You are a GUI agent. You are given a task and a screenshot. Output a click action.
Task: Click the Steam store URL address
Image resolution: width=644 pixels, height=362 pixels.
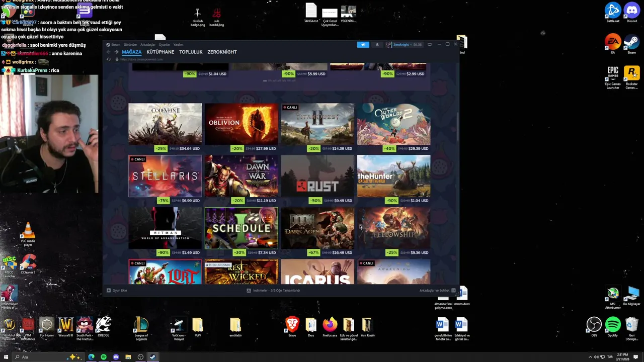coord(141,59)
